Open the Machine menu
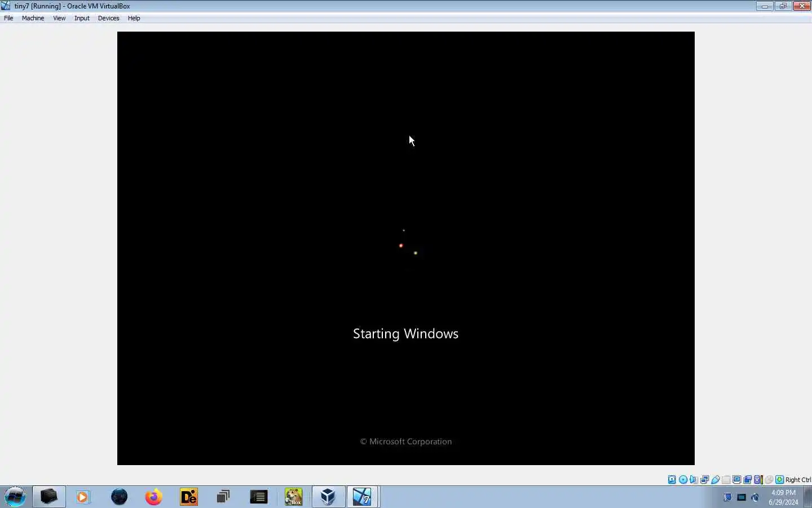 point(33,18)
